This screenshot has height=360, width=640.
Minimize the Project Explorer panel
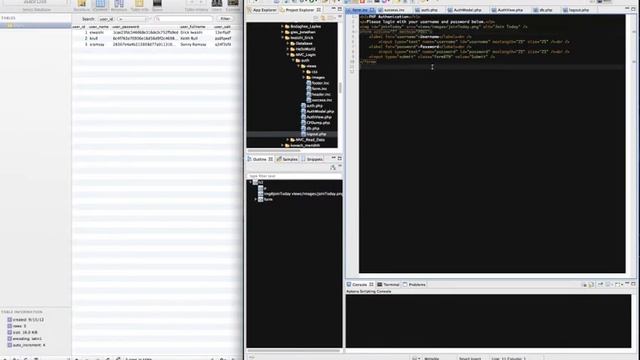333,9
